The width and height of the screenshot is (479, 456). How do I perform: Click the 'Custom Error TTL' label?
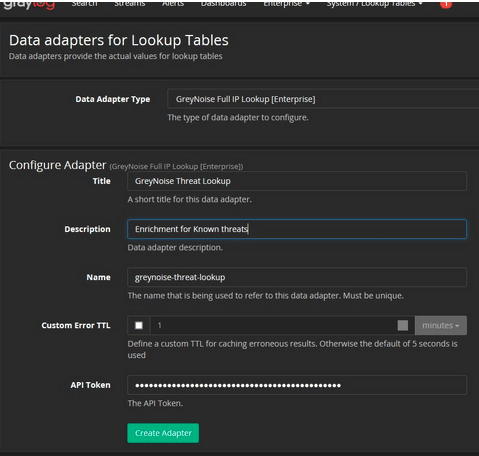click(76, 325)
